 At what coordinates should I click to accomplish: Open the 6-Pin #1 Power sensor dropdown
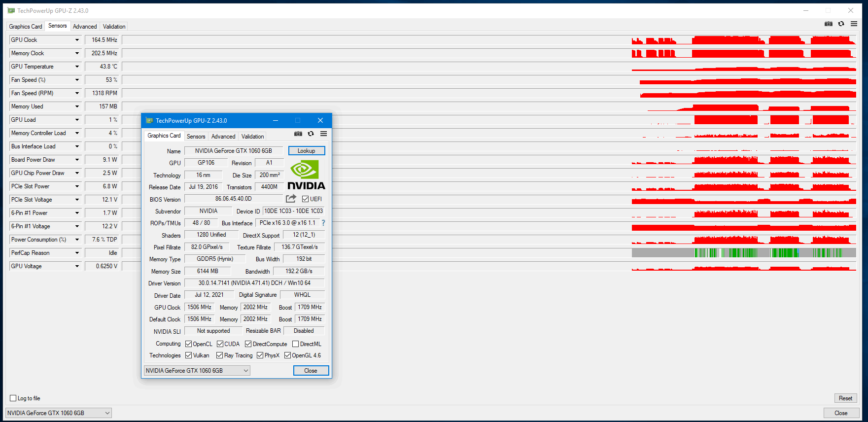point(77,213)
